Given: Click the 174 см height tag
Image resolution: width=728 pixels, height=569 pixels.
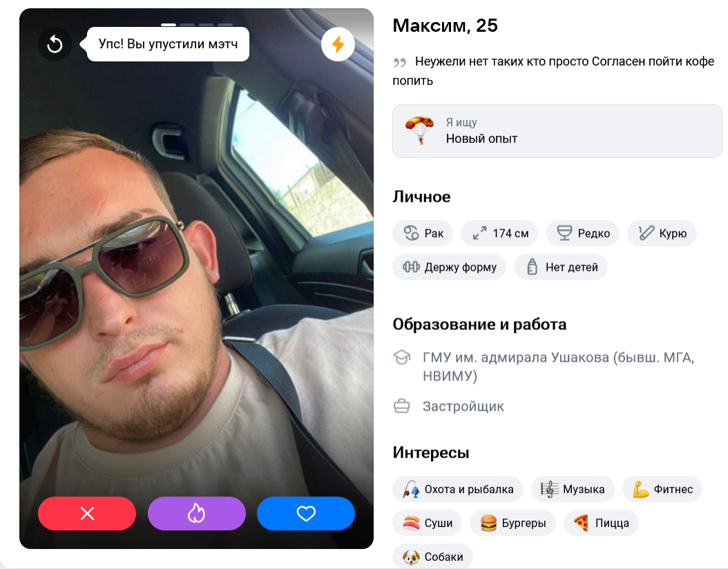Looking at the screenshot, I should click(x=499, y=233).
